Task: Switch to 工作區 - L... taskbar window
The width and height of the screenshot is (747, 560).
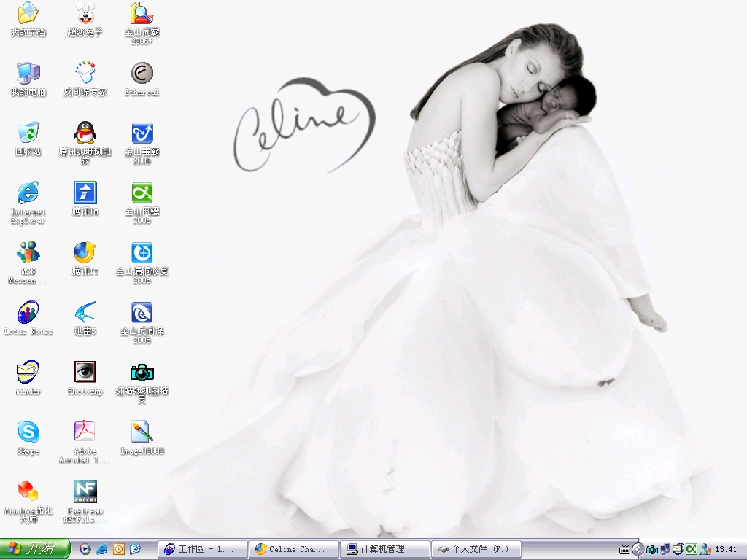Action: 203,549
